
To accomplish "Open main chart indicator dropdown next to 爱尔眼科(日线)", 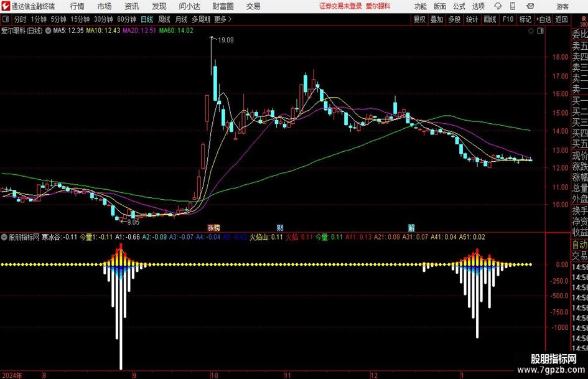I will coord(48,30).
